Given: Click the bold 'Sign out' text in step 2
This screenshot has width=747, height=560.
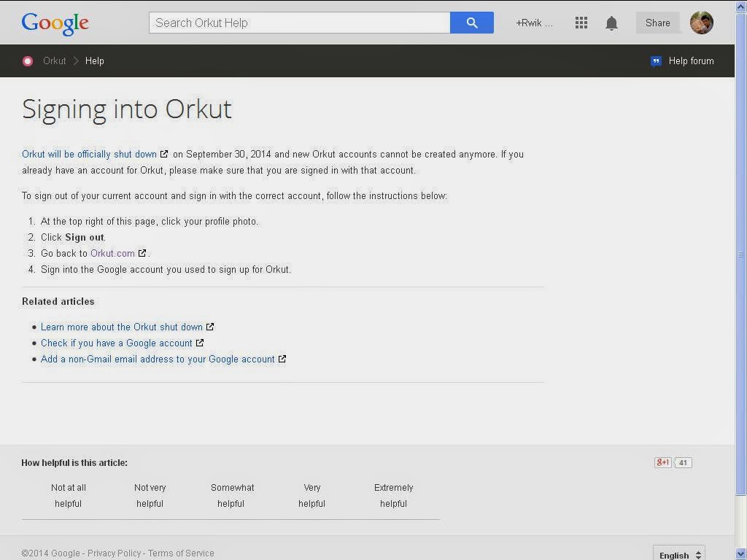Looking at the screenshot, I should tap(85, 237).
